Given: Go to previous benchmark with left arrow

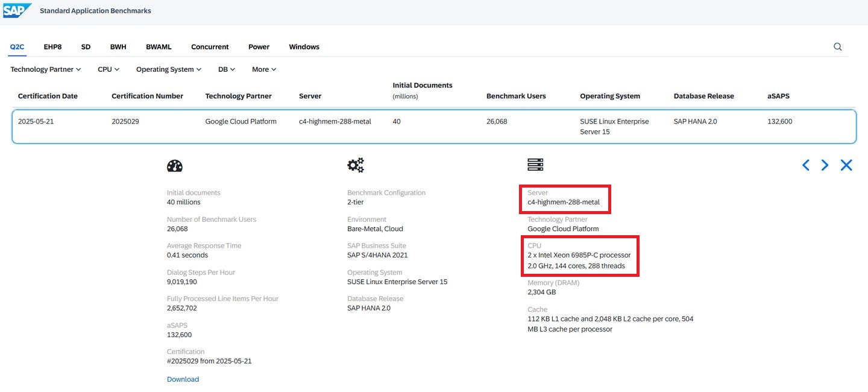Looking at the screenshot, I should click(805, 165).
